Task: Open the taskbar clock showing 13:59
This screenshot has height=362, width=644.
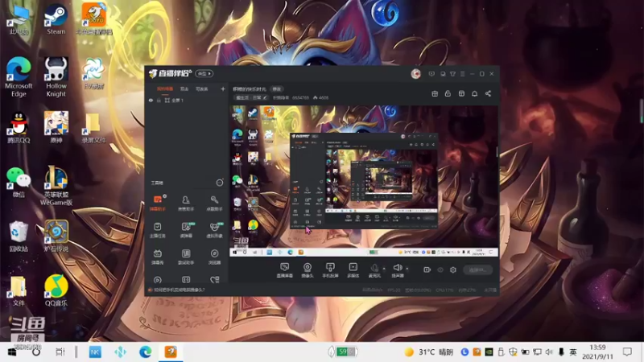Action: (597, 352)
